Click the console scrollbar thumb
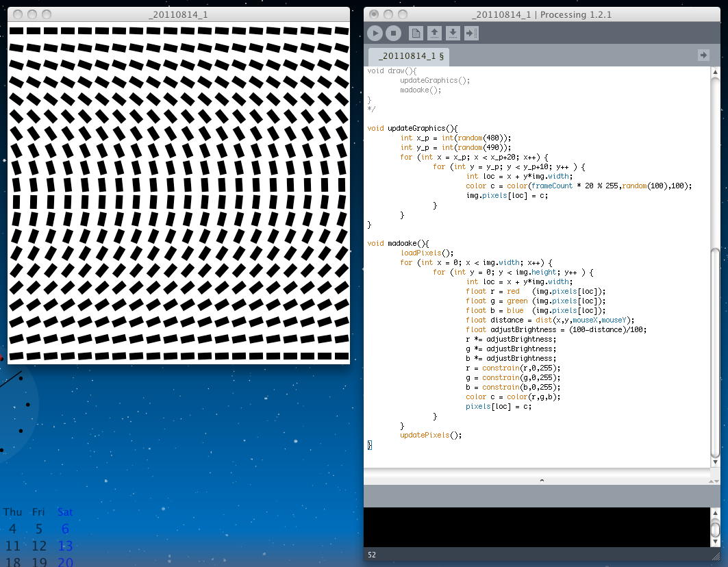This screenshot has width=728, height=567. 715,529
